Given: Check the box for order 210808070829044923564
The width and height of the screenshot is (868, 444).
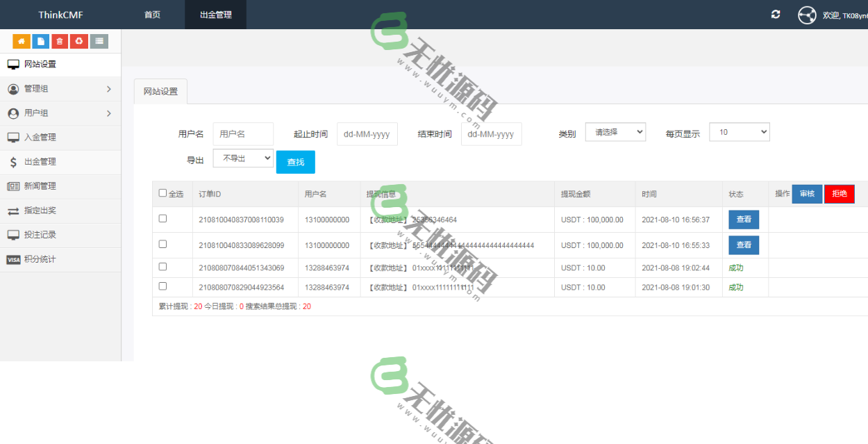Looking at the screenshot, I should coord(163,286).
